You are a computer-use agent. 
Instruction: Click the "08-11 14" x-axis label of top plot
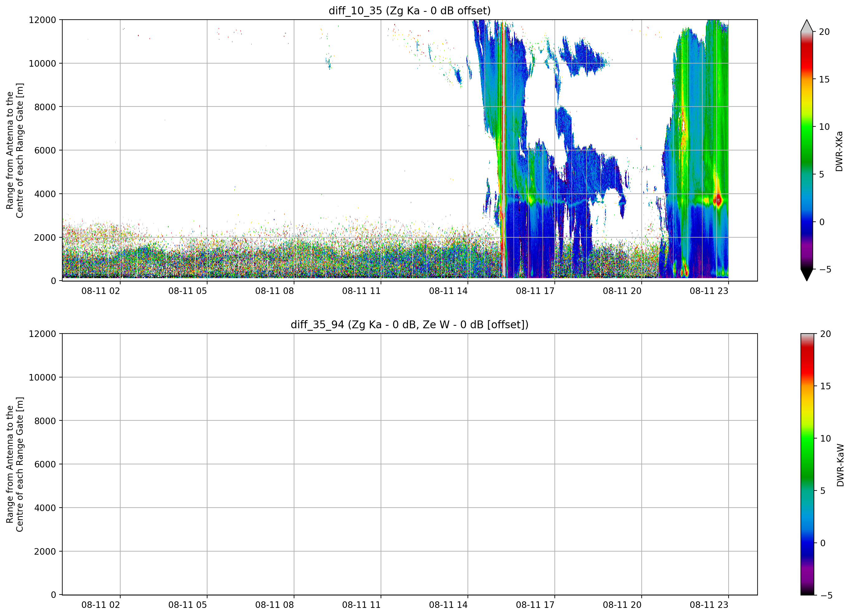point(448,291)
